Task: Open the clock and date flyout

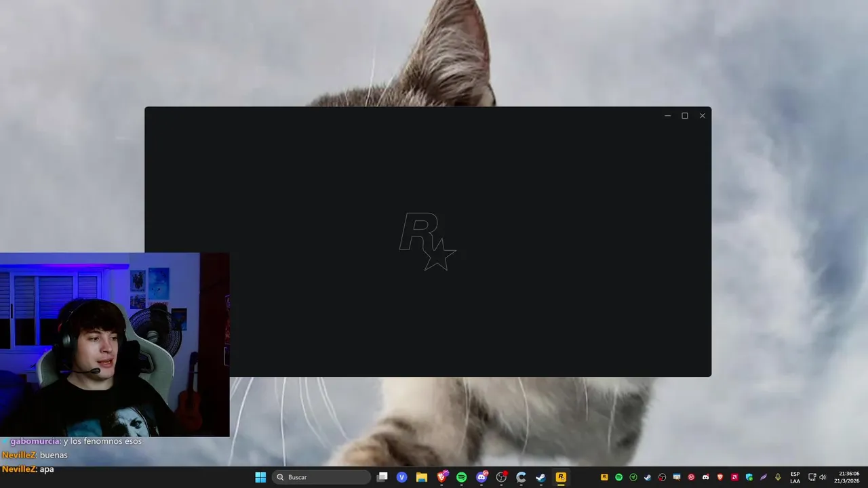Action: point(848,477)
